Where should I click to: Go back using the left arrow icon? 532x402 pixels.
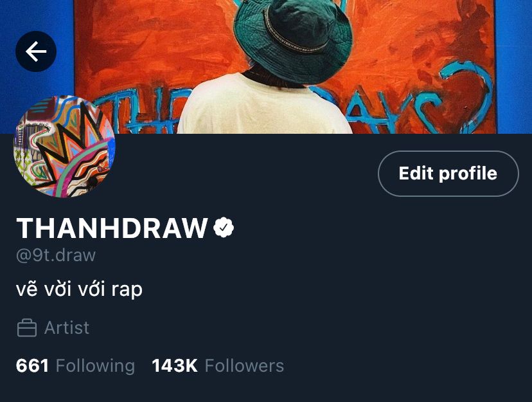pyautogui.click(x=36, y=51)
